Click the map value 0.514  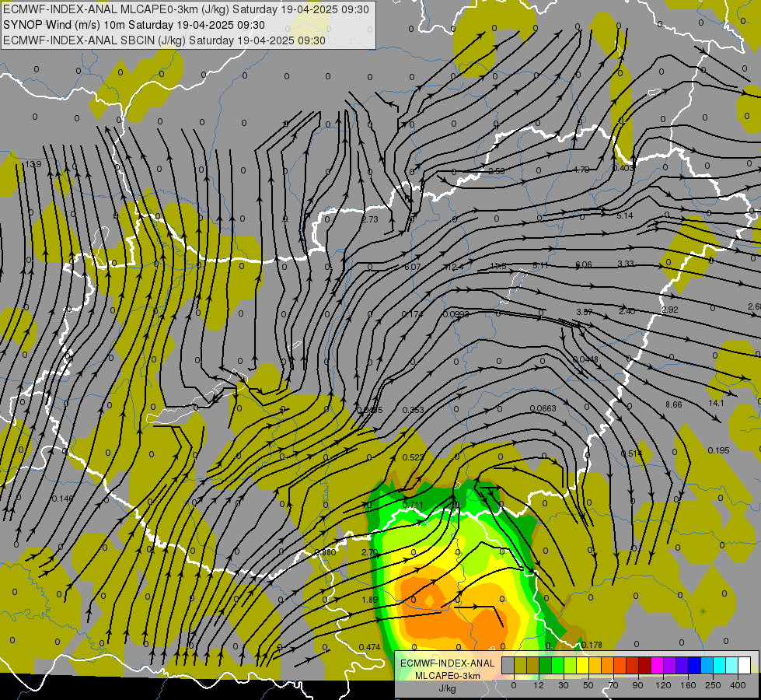coord(632,453)
